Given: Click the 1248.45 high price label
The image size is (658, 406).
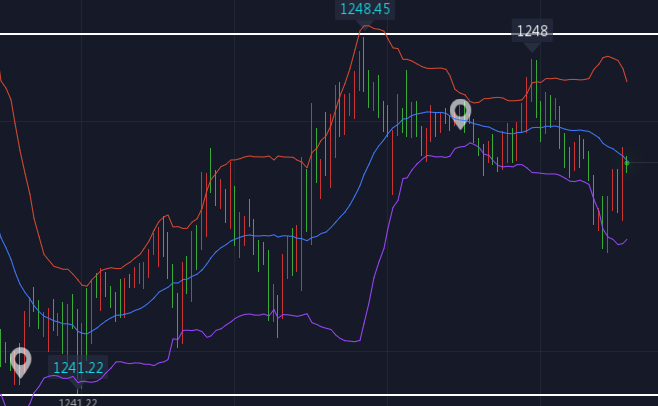Looking at the screenshot, I should tap(365, 9).
